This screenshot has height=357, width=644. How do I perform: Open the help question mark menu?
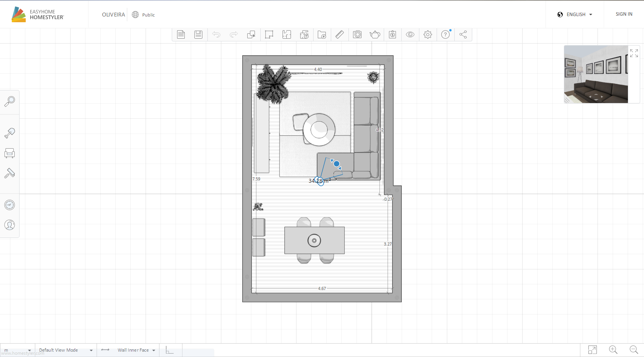(x=445, y=34)
